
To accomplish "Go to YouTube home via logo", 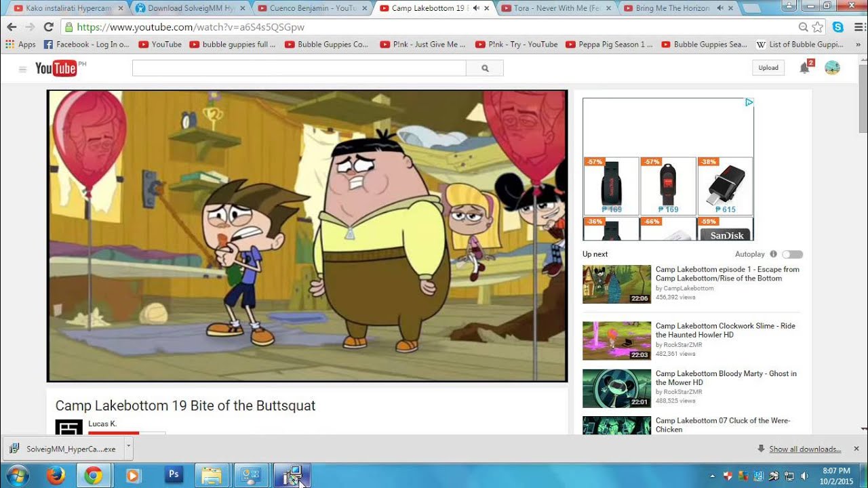I will click(x=56, y=68).
